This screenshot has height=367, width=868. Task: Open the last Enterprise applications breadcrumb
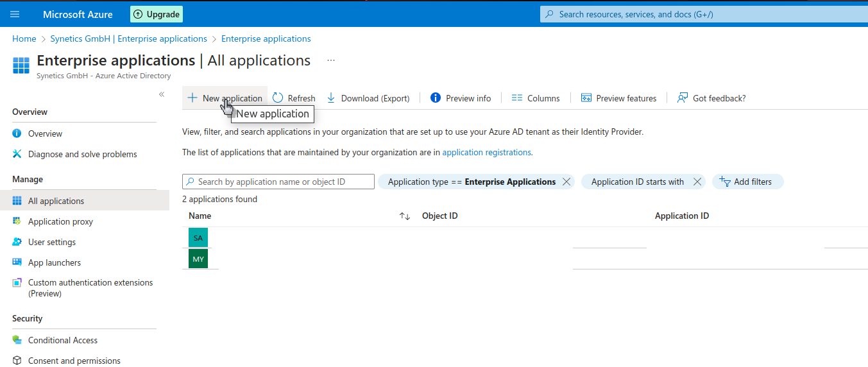pos(266,38)
